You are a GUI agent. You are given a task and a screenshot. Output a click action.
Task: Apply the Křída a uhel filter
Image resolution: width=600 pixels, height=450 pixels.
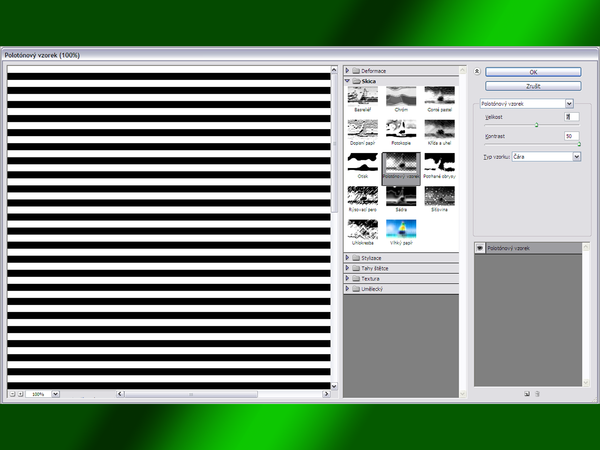pyautogui.click(x=440, y=130)
